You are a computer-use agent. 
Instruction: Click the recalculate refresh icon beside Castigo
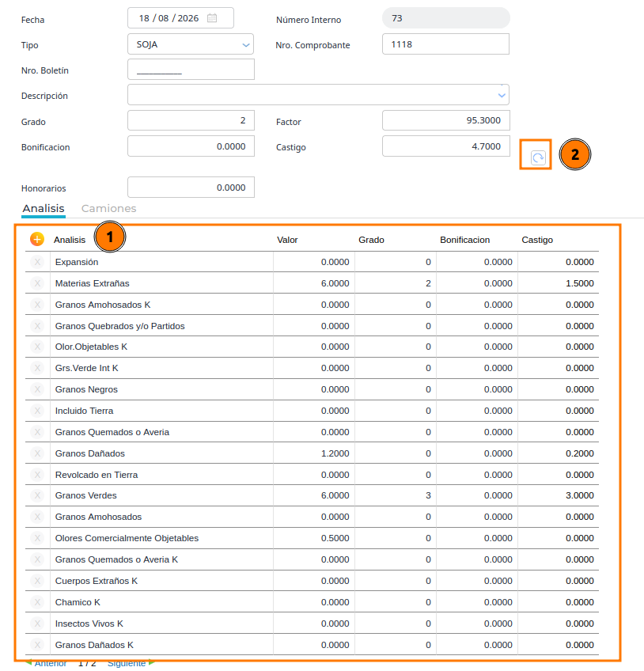point(538,157)
